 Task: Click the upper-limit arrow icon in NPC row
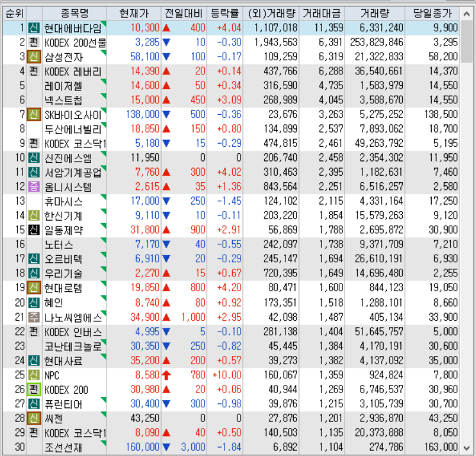(166, 375)
